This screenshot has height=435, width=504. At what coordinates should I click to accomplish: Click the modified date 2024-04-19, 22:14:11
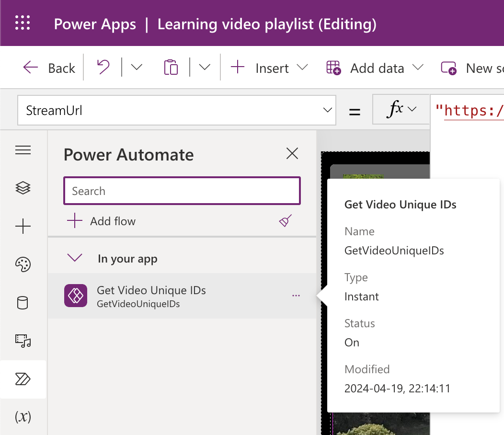[397, 389]
